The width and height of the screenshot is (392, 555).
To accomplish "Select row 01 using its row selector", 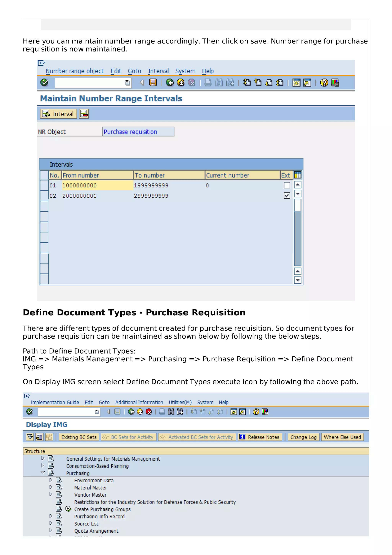I will coord(44,185).
